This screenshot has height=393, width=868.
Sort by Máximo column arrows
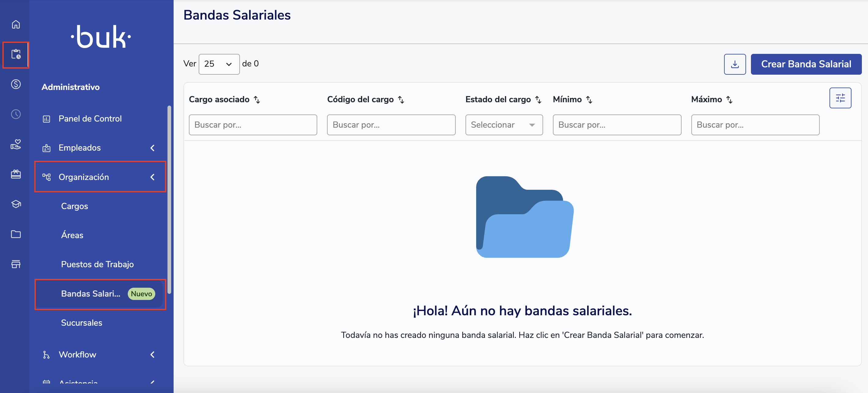coord(730,99)
